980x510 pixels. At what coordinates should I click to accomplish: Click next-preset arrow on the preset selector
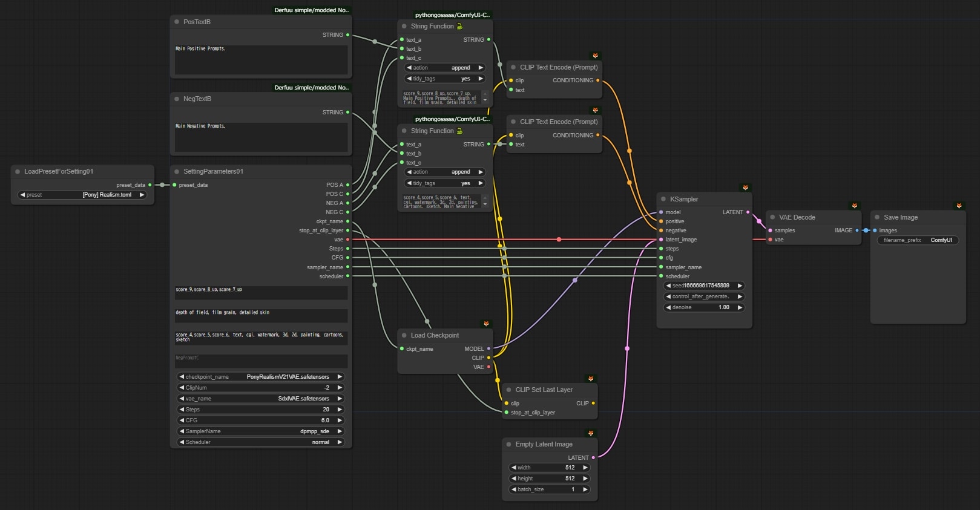(x=142, y=195)
